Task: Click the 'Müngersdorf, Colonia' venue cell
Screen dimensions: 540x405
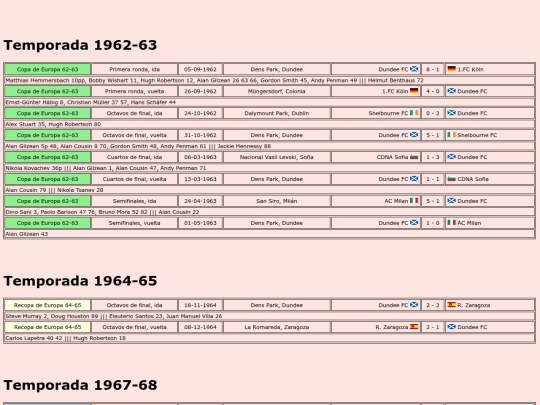Action: (x=277, y=91)
